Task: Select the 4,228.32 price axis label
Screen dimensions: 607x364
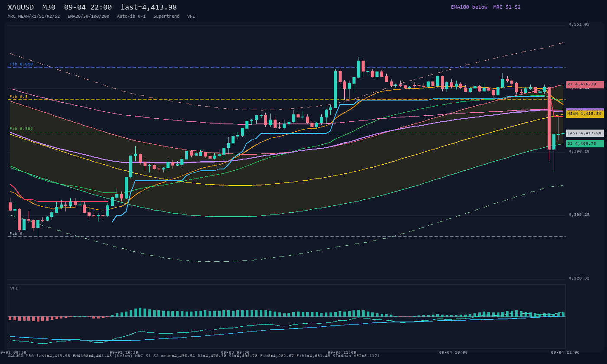Action: (x=579, y=278)
